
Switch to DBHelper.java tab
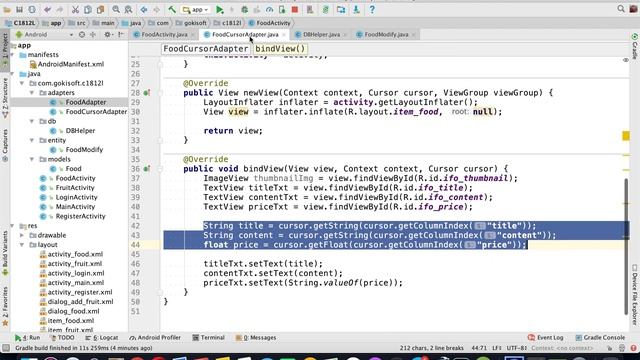321,35
